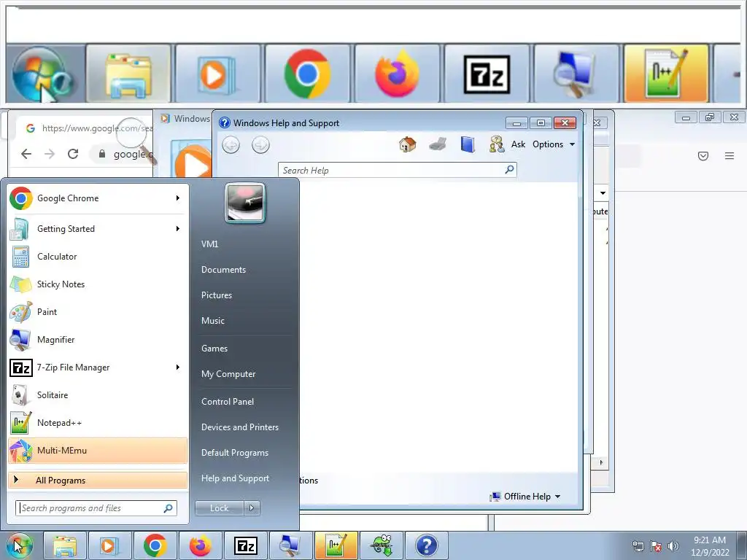Click Pocket icon in Firefox toolbar
This screenshot has height=560, width=747.
click(703, 156)
